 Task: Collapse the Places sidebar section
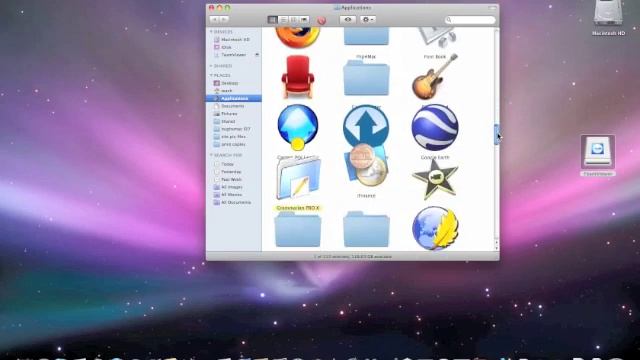click(x=211, y=76)
